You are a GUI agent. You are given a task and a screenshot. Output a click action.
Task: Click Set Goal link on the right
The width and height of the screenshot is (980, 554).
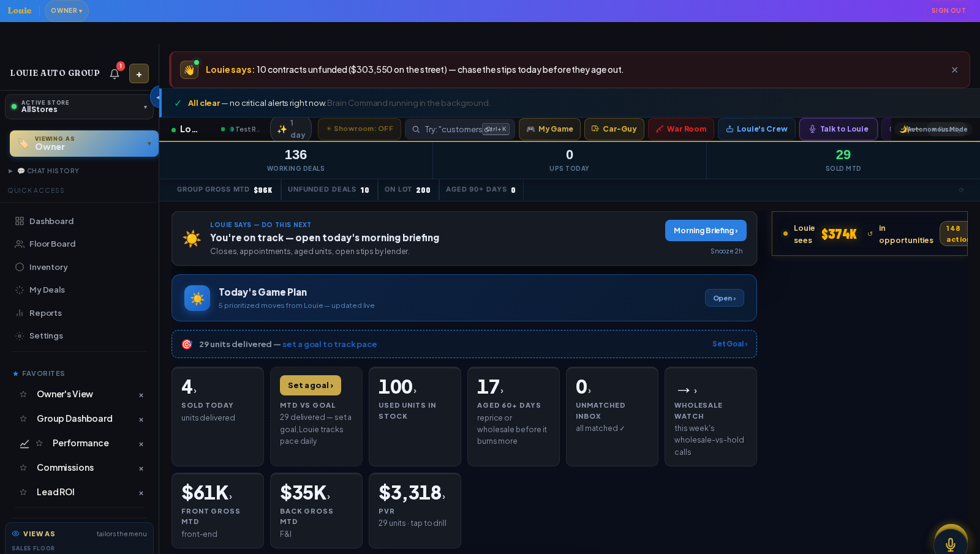click(729, 344)
